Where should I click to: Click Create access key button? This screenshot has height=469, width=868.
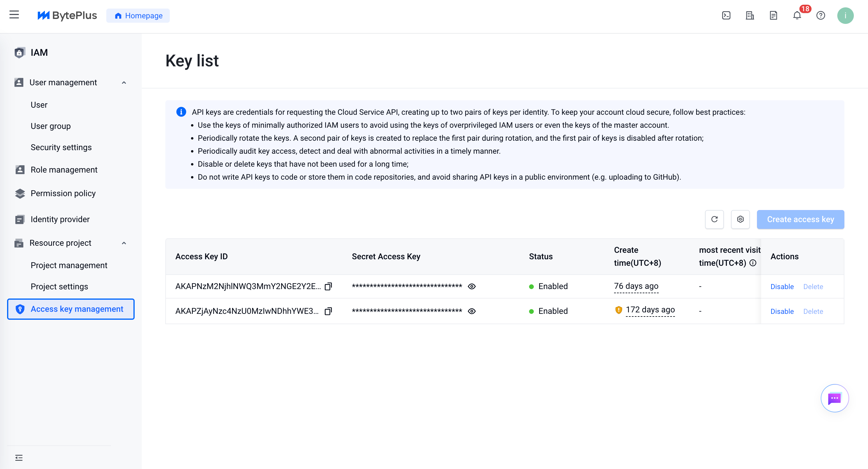[800, 219]
